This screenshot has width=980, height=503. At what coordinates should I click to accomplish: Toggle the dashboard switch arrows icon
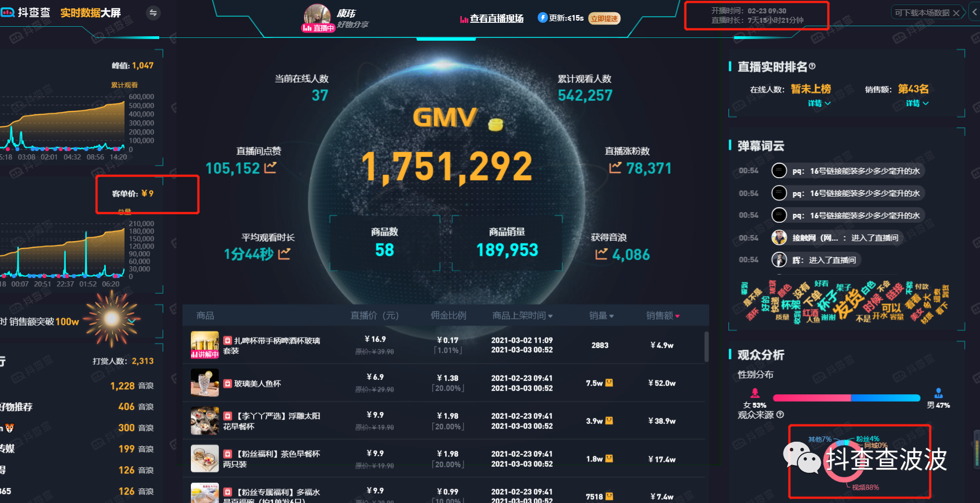click(x=153, y=13)
